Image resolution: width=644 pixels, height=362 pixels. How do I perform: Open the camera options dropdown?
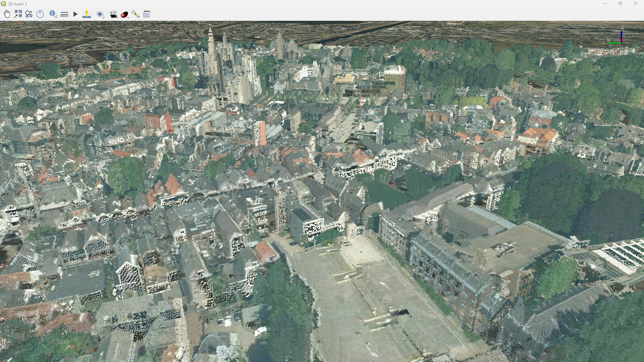(x=113, y=14)
